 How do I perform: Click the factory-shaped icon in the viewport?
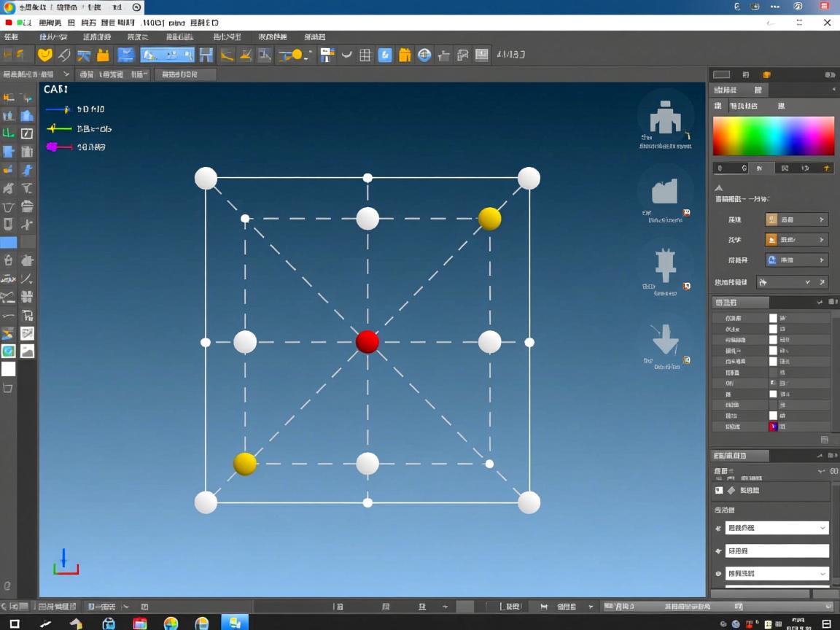click(x=665, y=192)
